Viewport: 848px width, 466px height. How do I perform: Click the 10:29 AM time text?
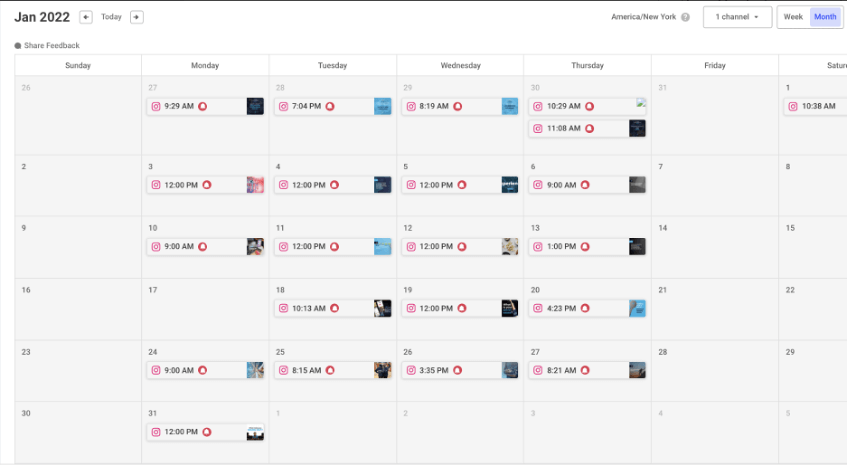pos(564,106)
